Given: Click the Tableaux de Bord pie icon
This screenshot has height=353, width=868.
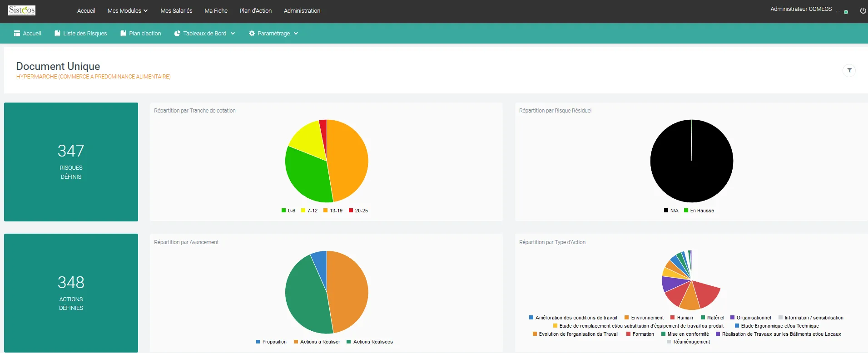Looking at the screenshot, I should 177,34.
